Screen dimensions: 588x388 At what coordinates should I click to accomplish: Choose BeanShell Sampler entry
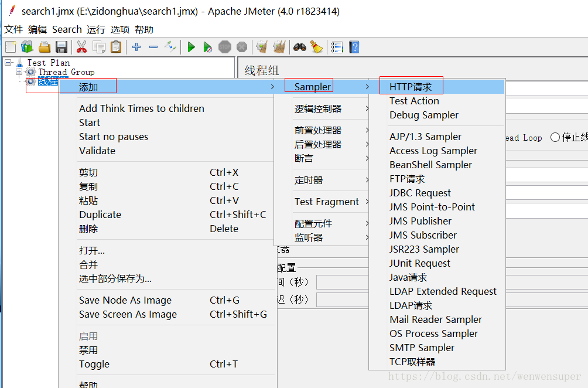click(x=437, y=165)
